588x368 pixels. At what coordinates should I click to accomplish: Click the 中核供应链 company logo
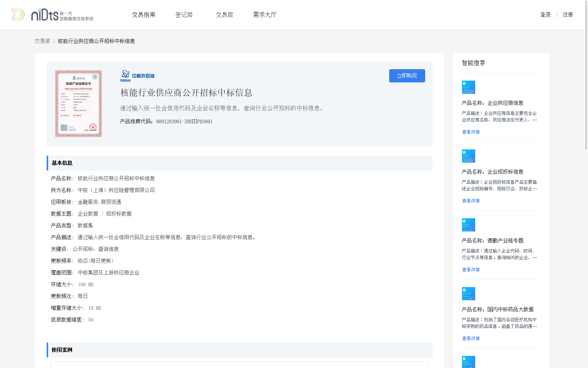click(x=137, y=76)
